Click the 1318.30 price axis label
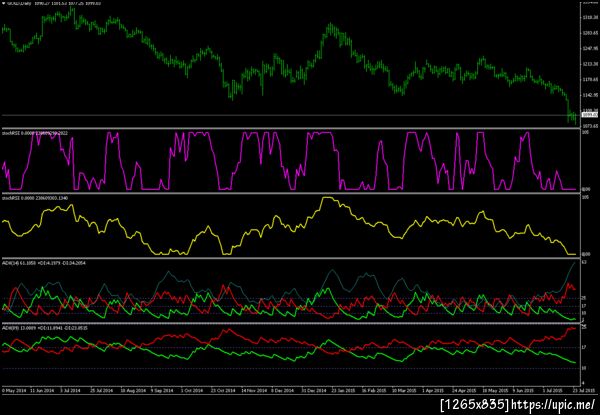Image resolution: width=600 pixels, height=415 pixels. tap(590, 18)
